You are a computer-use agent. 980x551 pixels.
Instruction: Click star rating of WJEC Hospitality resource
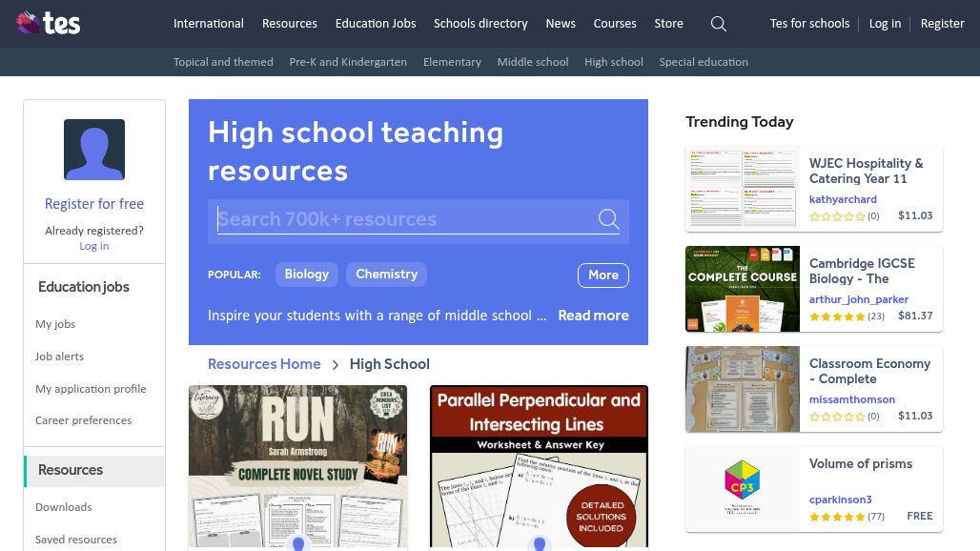(837, 216)
